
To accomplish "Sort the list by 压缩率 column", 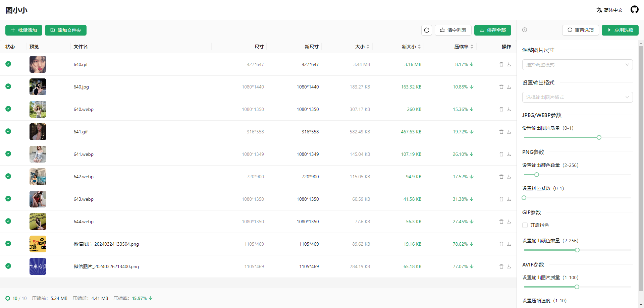I will (x=464, y=47).
